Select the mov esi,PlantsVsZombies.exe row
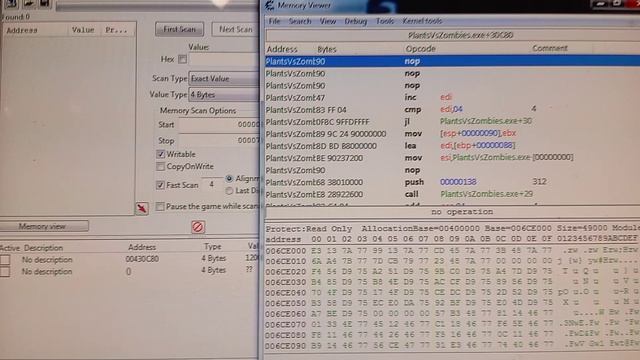 pyautogui.click(x=452, y=158)
